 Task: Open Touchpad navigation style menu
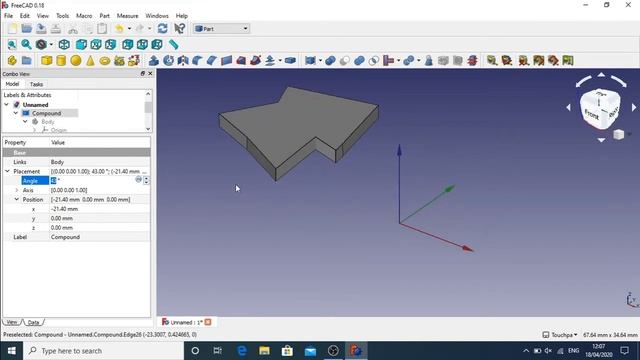point(560,335)
